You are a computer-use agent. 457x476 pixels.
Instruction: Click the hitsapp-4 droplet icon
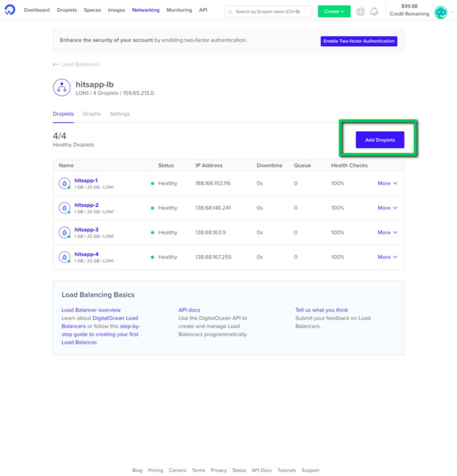[x=65, y=257]
